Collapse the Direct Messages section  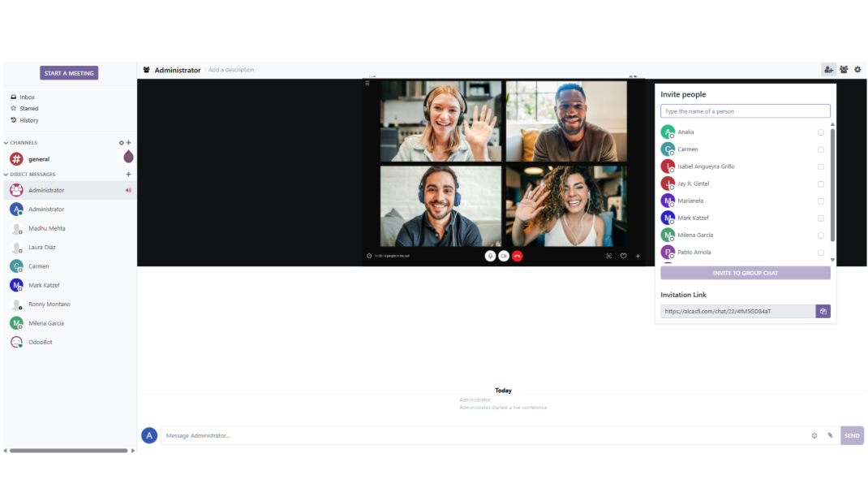pyautogui.click(x=6, y=175)
